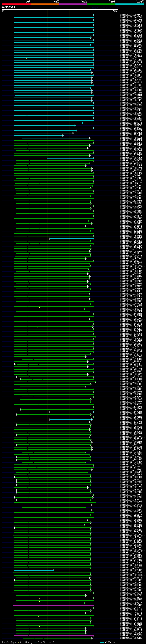The height and width of the screenshot is (644, 146).
Task: Select label UniRef100_P49207
Action: click(x=131, y=543)
